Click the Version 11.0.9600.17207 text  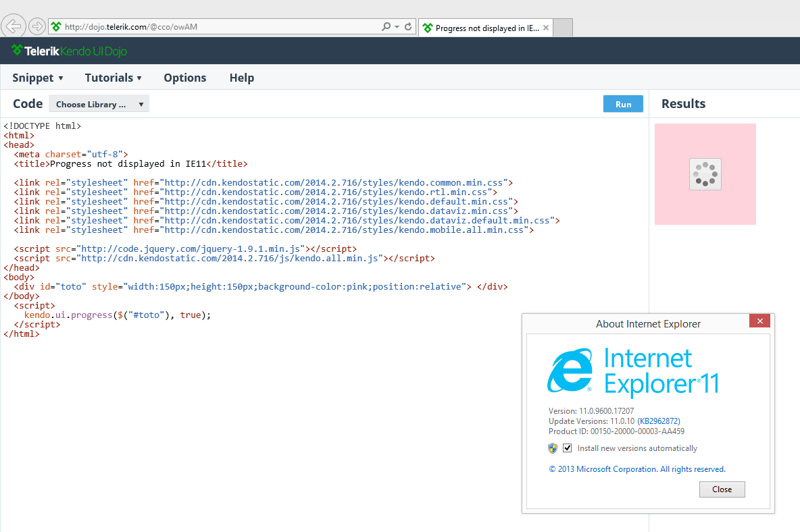(591, 411)
